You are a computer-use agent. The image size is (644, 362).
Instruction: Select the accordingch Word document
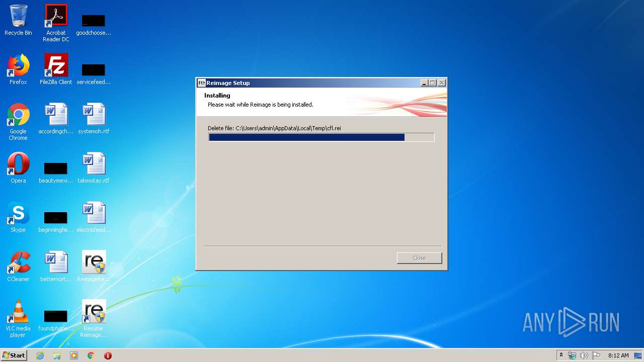[x=56, y=119]
